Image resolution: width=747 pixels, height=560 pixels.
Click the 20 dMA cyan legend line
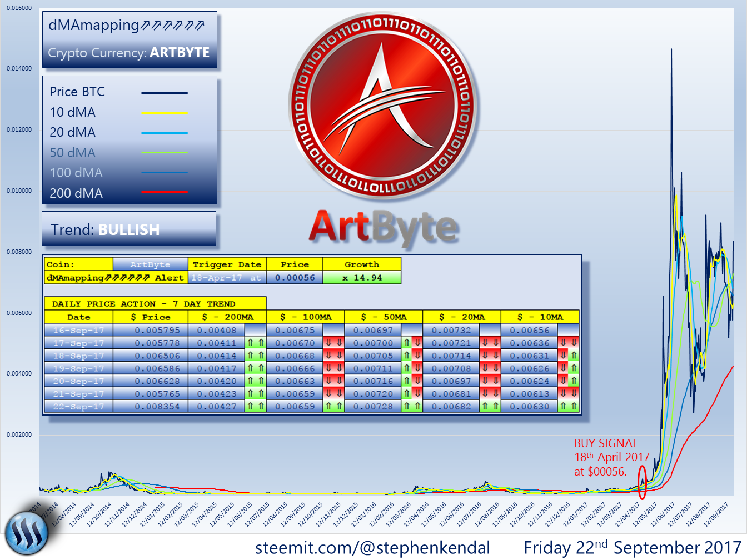tap(165, 133)
